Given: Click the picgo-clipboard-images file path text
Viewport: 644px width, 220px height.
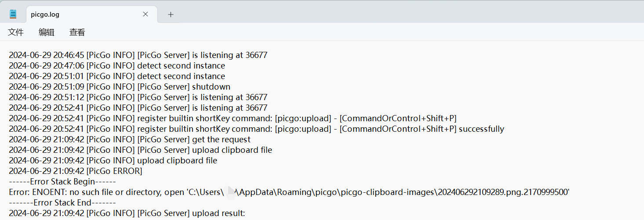Looking at the screenshot, I should pos(378,192).
